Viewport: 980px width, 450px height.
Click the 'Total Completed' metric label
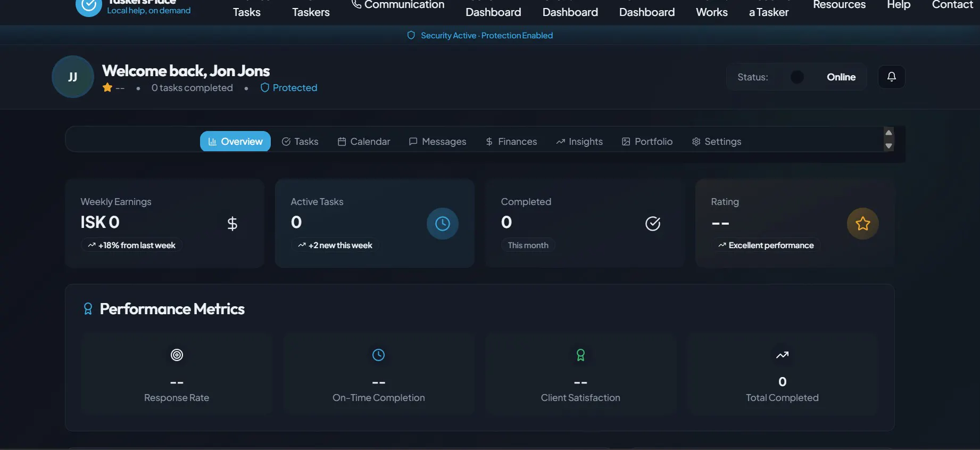(x=782, y=398)
